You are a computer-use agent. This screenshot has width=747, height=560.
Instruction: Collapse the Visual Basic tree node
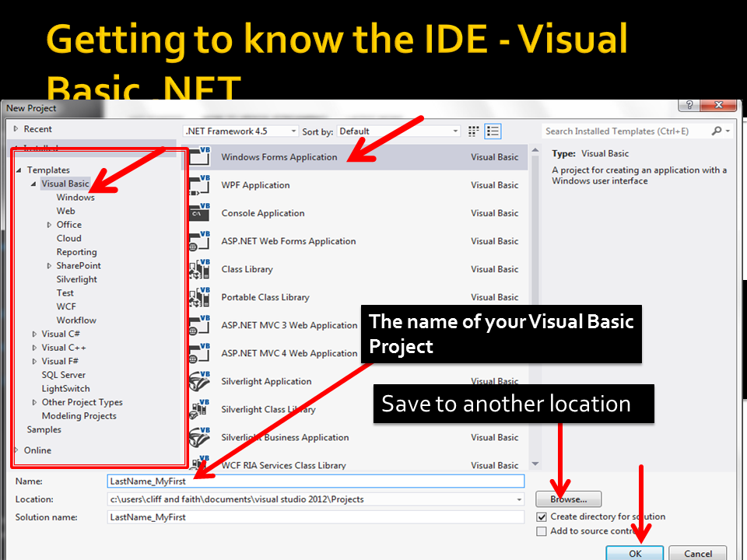tap(33, 184)
